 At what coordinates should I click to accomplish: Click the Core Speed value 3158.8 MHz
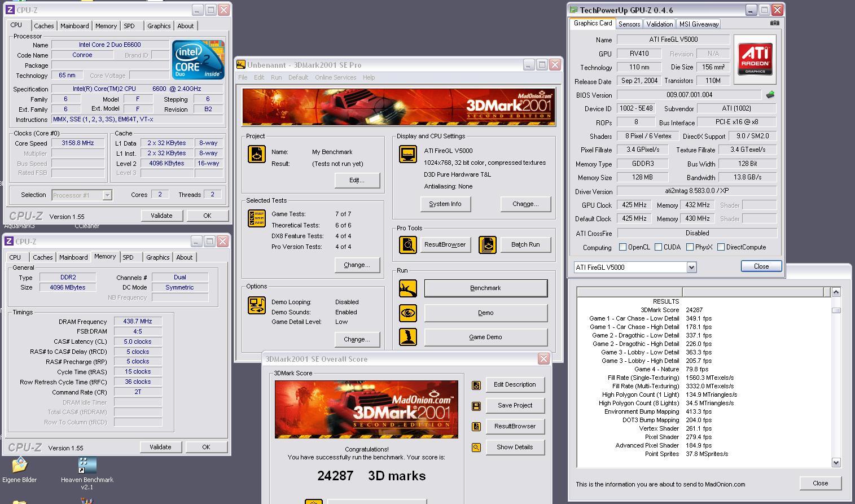(78, 143)
